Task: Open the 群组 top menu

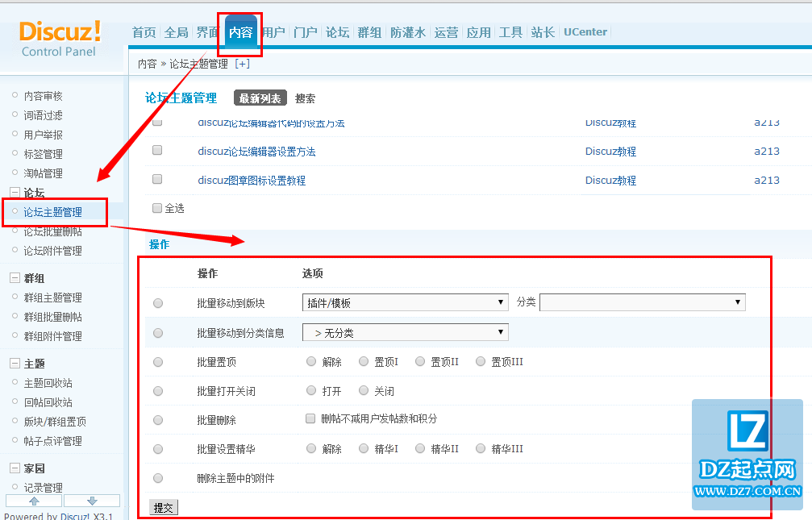Action: 370,32
